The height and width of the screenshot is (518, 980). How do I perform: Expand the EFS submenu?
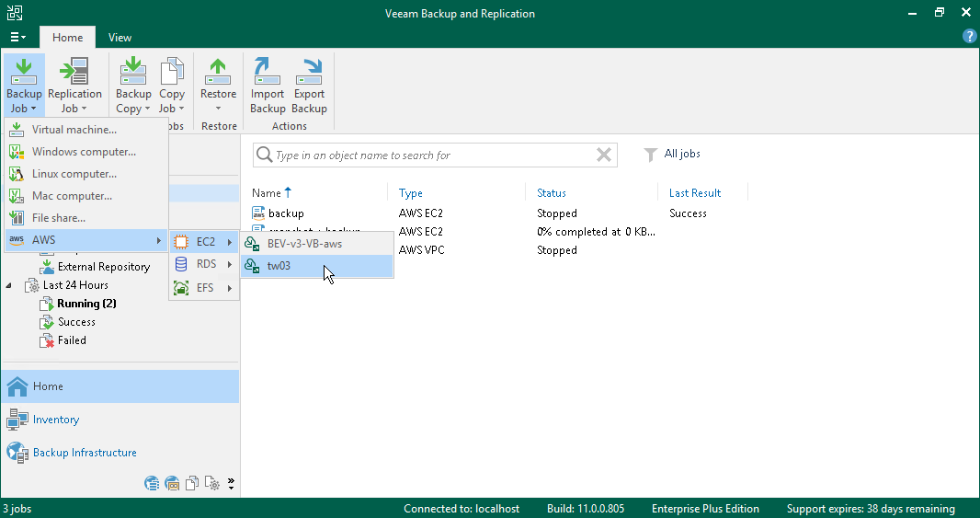204,288
